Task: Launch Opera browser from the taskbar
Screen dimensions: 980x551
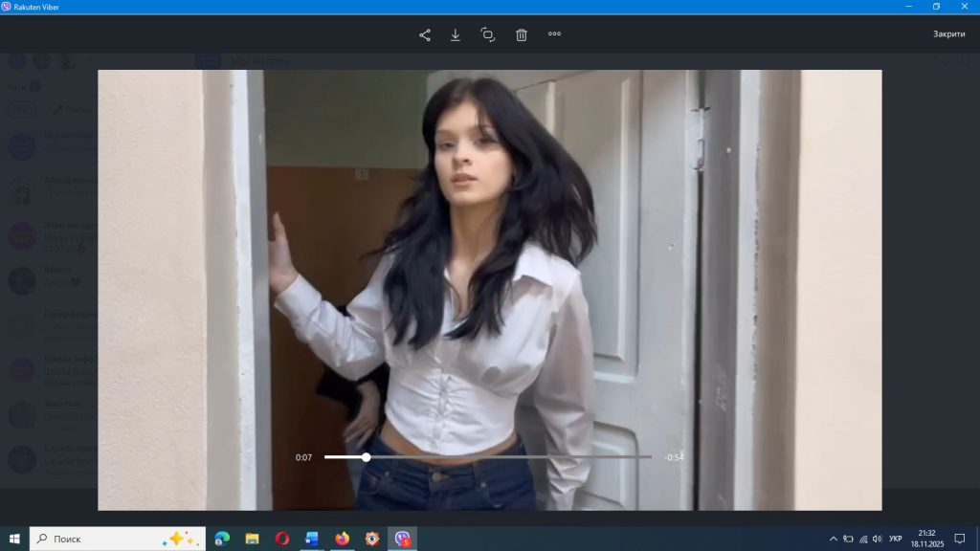Action: point(282,539)
